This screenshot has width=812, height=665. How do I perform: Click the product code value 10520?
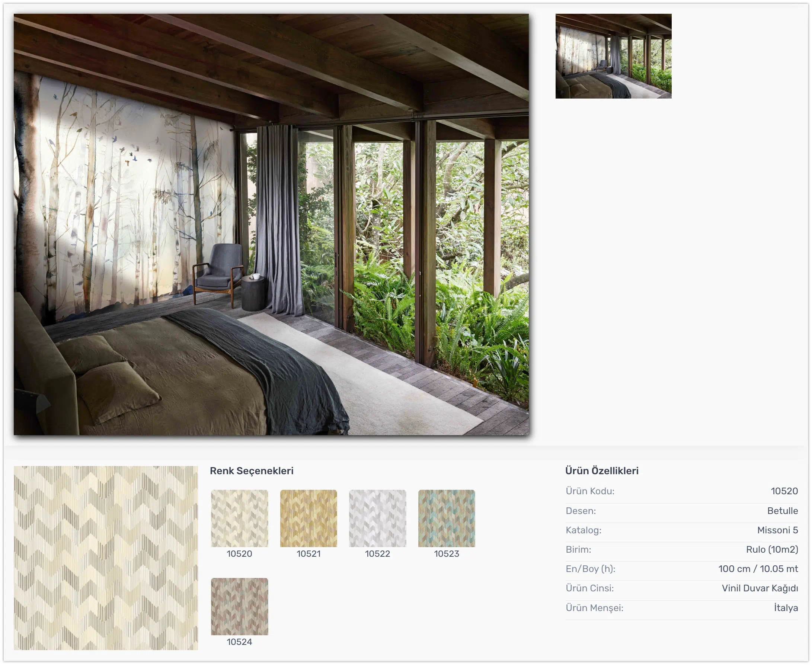click(x=784, y=491)
